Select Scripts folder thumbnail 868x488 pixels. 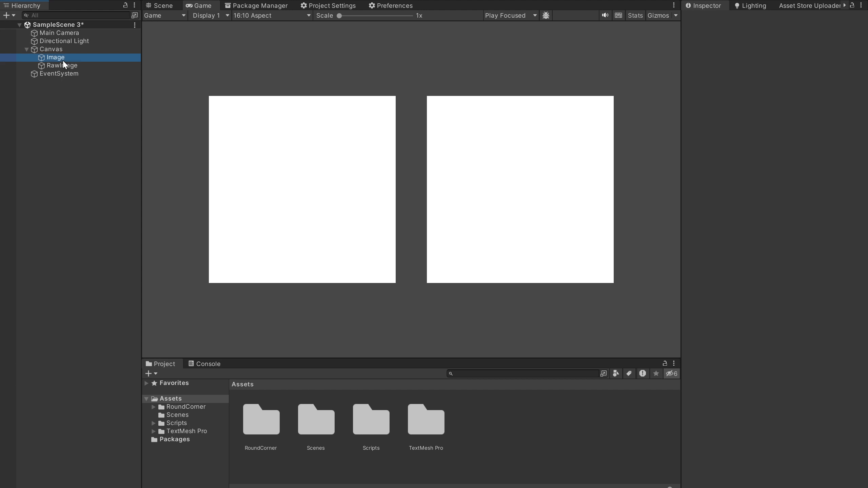pyautogui.click(x=371, y=419)
